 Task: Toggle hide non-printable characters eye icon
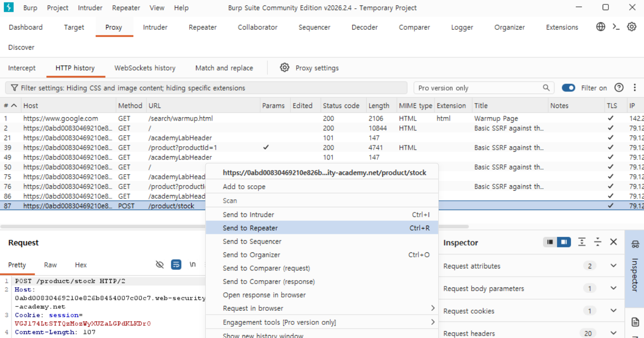pyautogui.click(x=160, y=265)
